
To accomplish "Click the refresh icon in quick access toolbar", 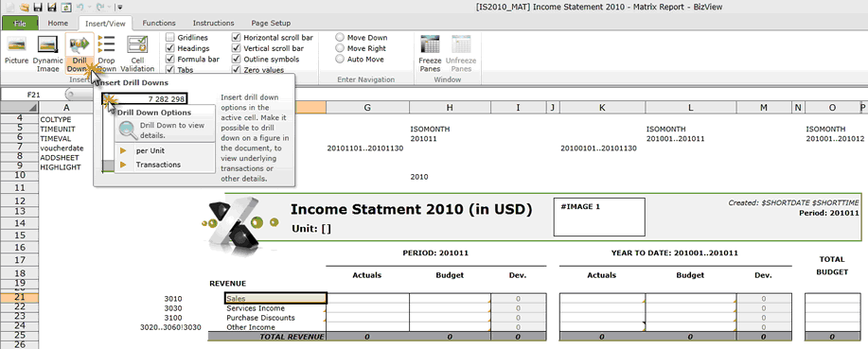I will [66, 8].
